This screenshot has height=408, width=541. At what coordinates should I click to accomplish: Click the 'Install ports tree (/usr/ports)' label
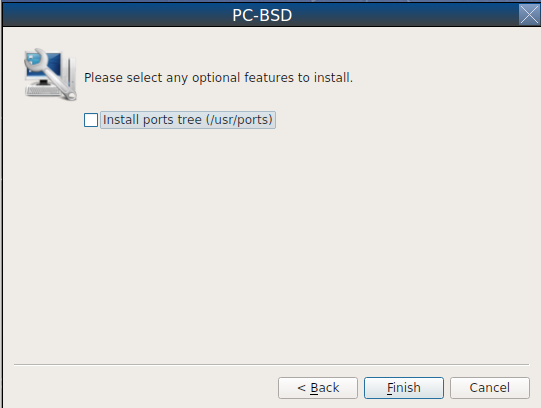click(188, 120)
